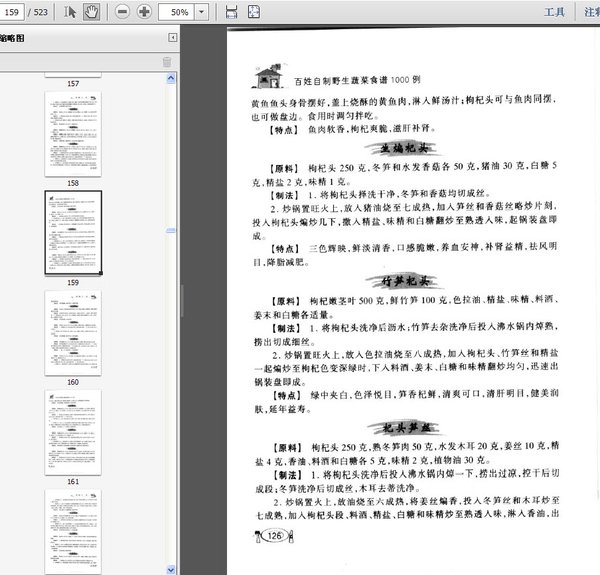
Task: Click the thumbnail label 158
Action: 73,183
